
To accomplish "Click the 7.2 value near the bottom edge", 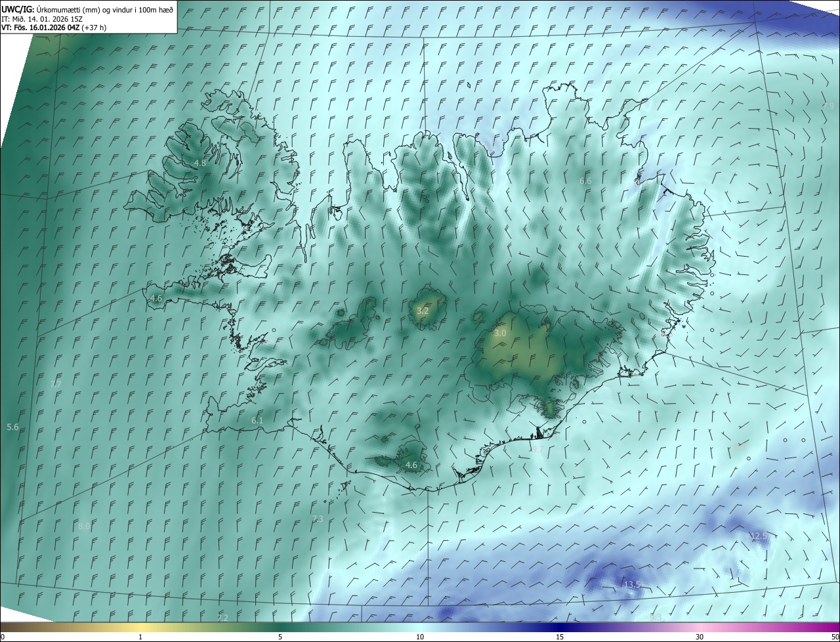I will click(222, 618).
